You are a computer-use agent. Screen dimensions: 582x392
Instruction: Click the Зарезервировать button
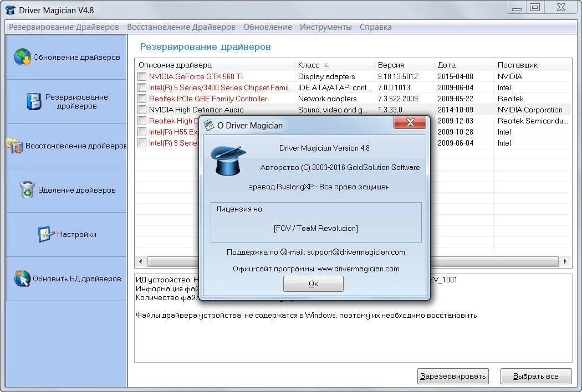[x=453, y=376]
